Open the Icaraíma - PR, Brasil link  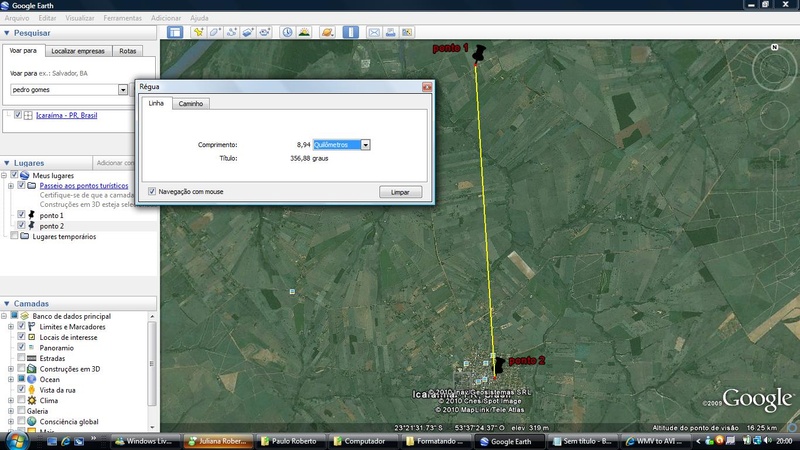[x=66, y=115]
